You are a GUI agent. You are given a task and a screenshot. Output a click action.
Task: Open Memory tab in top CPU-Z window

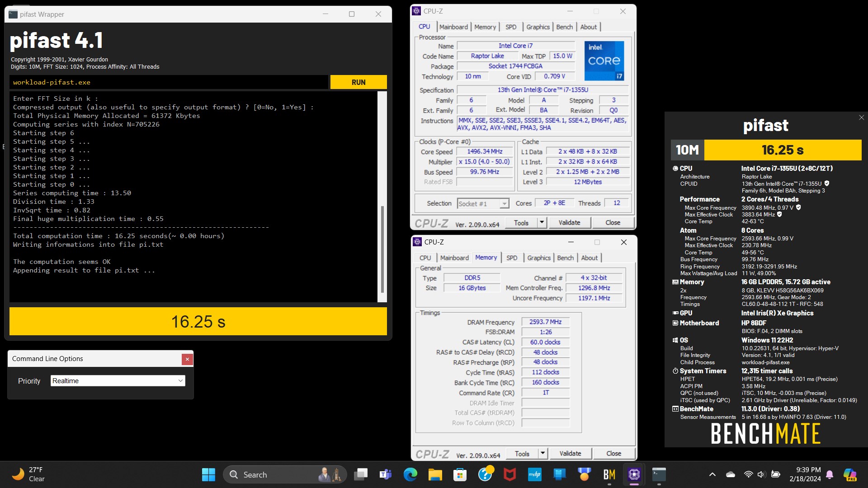[x=485, y=27]
